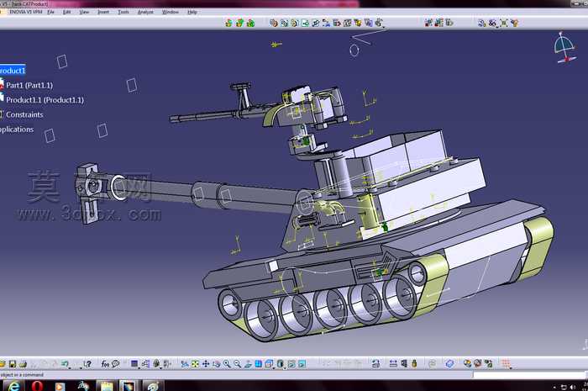Click the volume speaker tray icon
The image size is (588, 391).
[x=573, y=387]
